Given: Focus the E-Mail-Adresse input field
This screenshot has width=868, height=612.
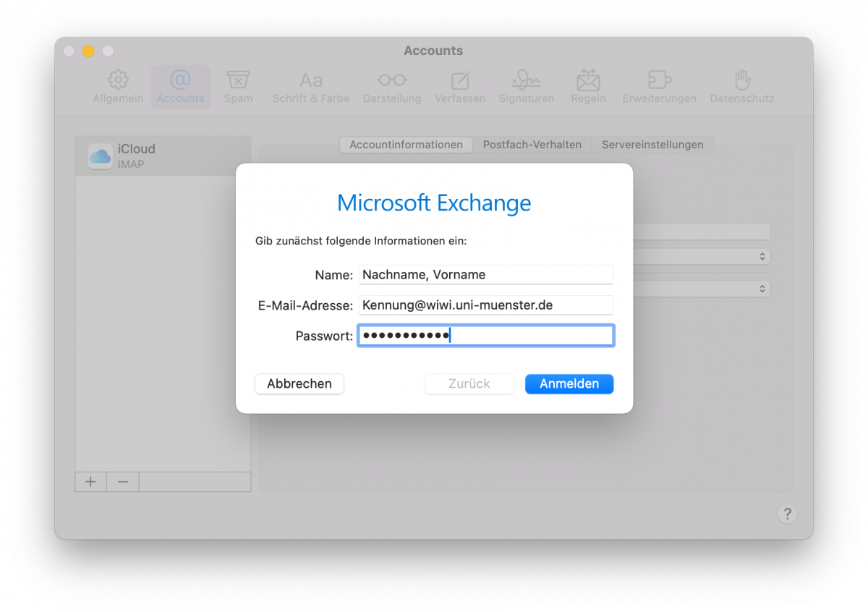Looking at the screenshot, I should [486, 305].
